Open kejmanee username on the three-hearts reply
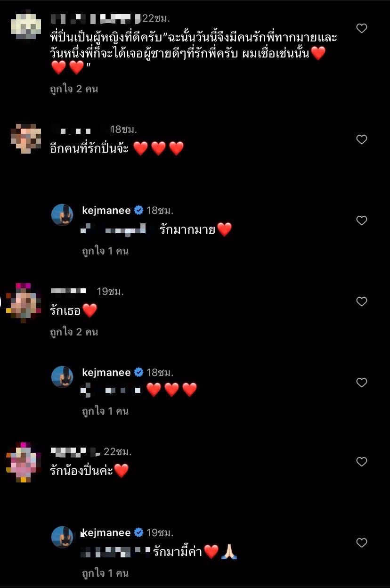The height and width of the screenshot is (588, 390). tap(106, 373)
